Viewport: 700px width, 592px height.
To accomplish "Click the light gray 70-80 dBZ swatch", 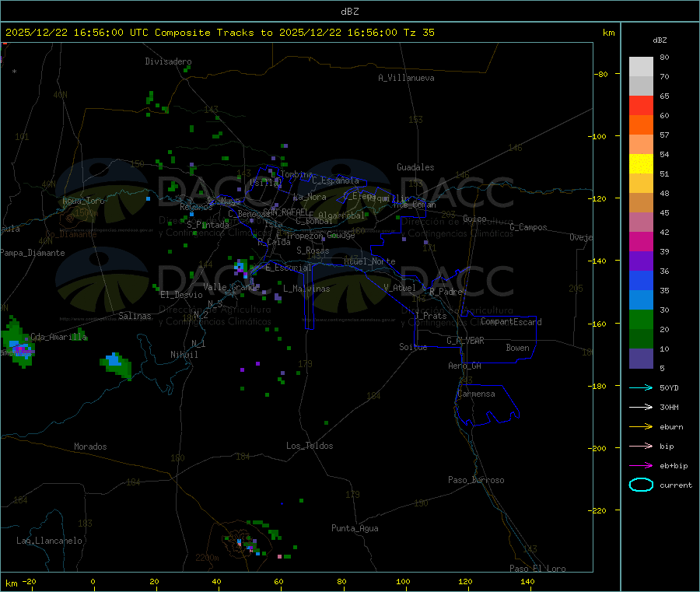I will click(641, 67).
